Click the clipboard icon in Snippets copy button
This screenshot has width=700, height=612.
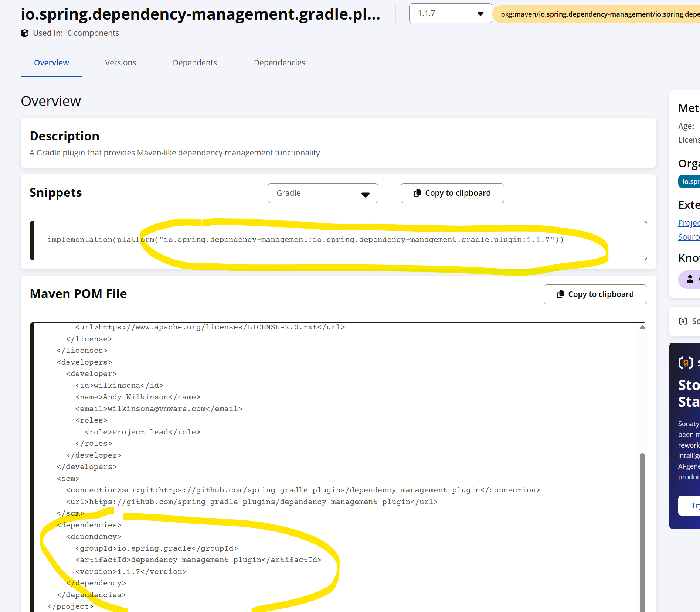[417, 193]
